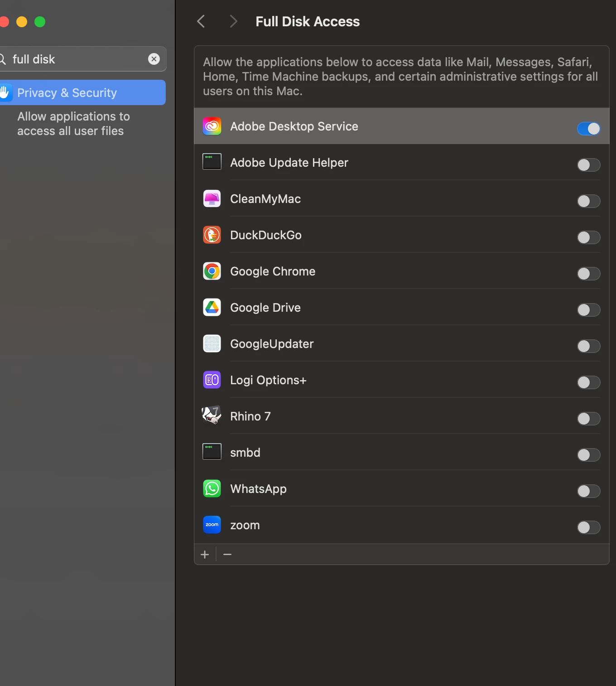Click the Rhino 7 app icon
This screenshot has width=616, height=686.
point(212,415)
